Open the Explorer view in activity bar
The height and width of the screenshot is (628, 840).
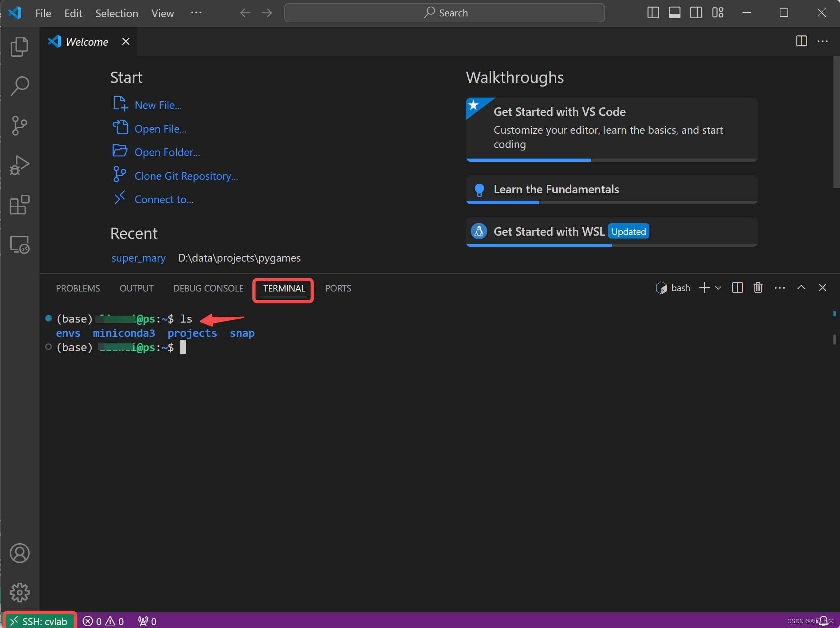tap(19, 47)
